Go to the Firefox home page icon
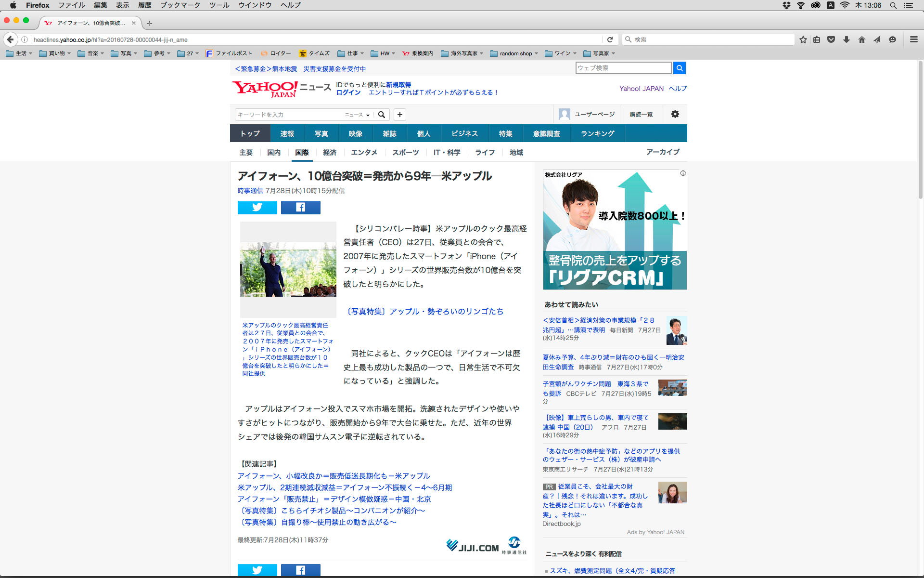The width and height of the screenshot is (924, 578). 861,39
